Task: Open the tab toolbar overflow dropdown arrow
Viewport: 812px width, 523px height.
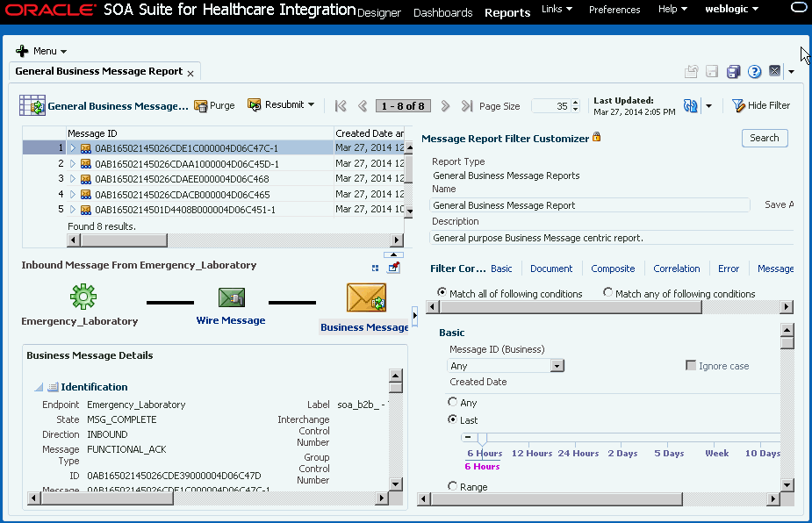Action: click(x=791, y=72)
